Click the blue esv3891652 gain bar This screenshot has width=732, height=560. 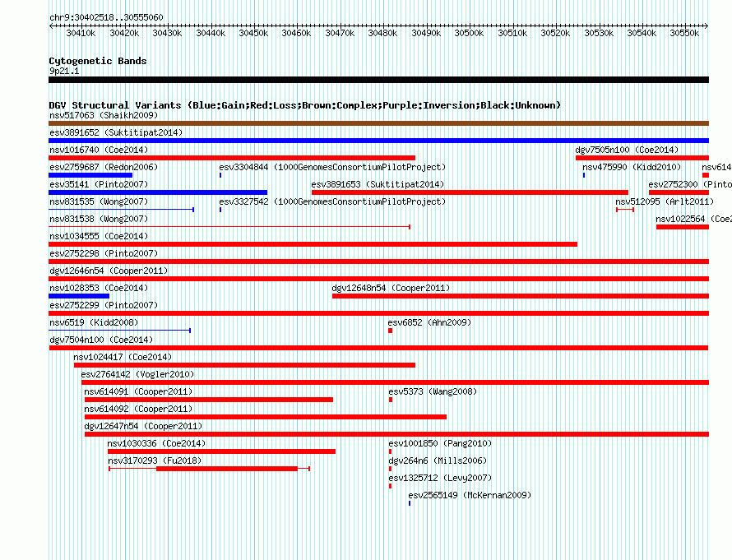(x=378, y=141)
